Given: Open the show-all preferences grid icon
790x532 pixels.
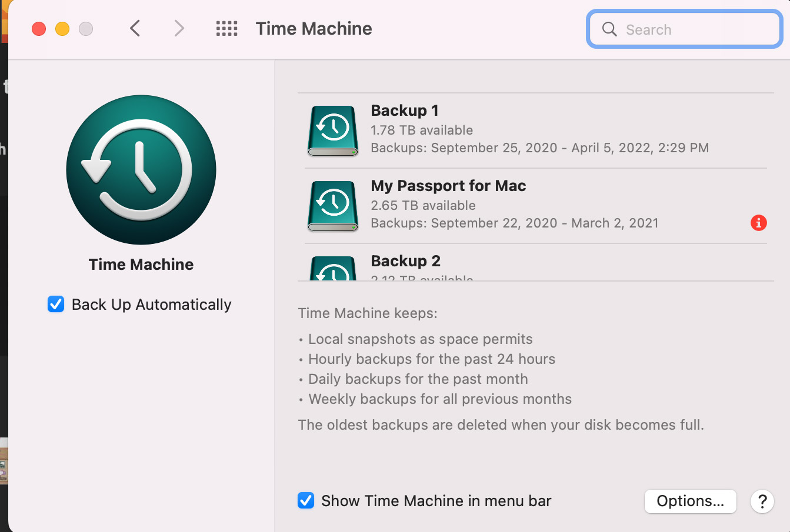Looking at the screenshot, I should click(226, 29).
